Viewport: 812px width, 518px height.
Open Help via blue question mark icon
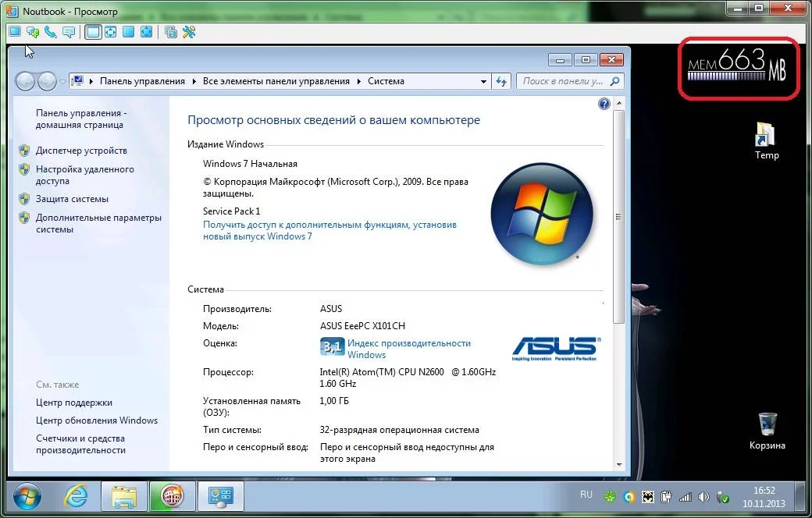(604, 104)
